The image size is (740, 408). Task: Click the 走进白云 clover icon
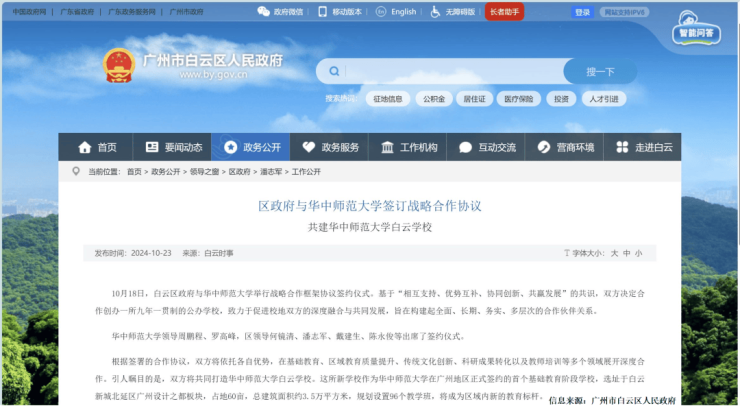[x=622, y=147]
